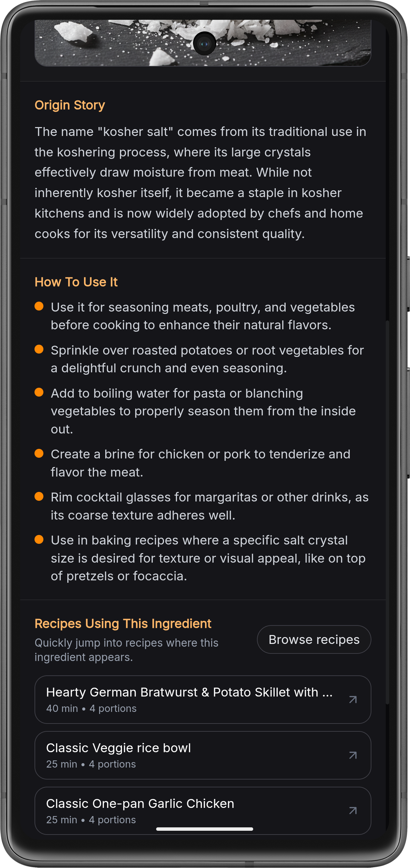Viewport: 410px width, 868px height.
Task: Click the orange bullet beside roasted potatoes tip
Action: [39, 349]
